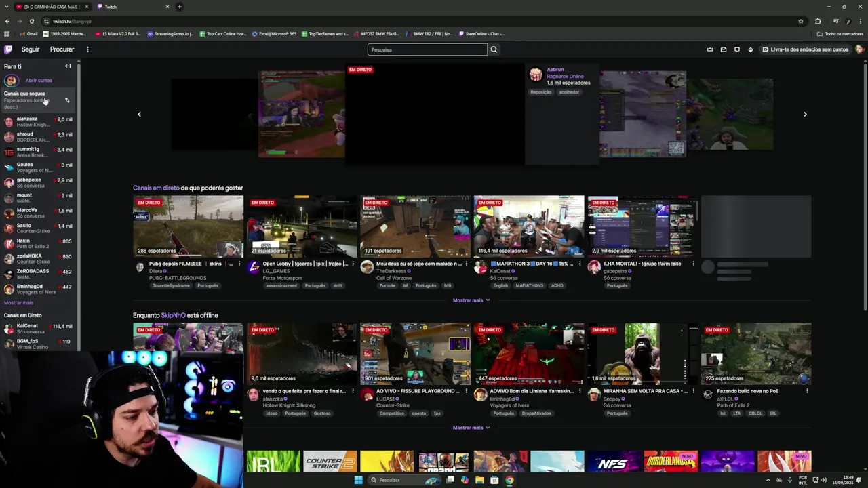Open the Excel | Microsoft 365 bookmark
The height and width of the screenshot is (488, 868).
pyautogui.click(x=274, y=34)
